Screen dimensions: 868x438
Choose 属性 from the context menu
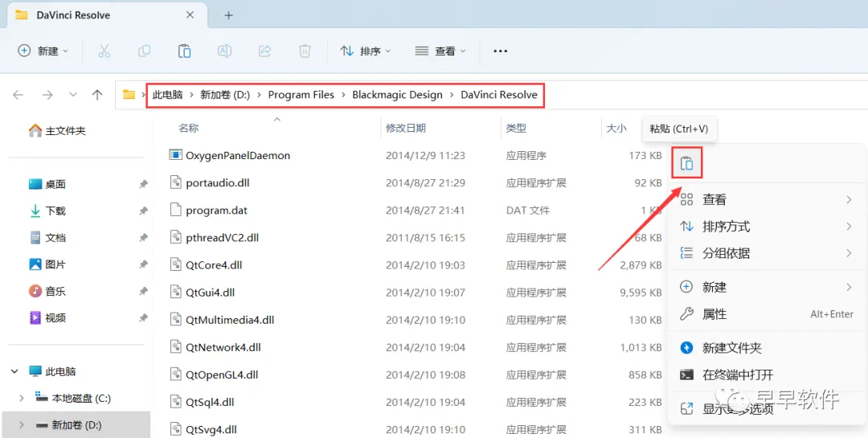coord(767,314)
